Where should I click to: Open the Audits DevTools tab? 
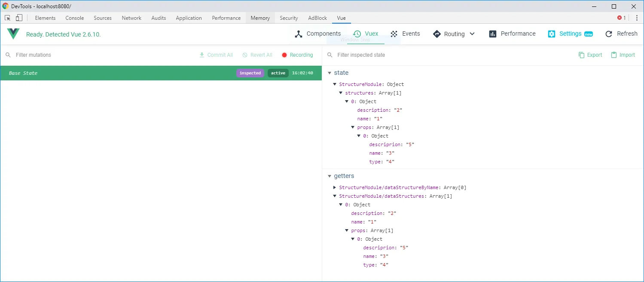159,18
